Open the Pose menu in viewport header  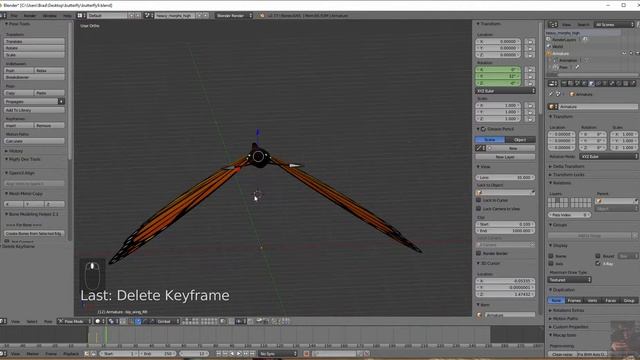(x=48, y=321)
